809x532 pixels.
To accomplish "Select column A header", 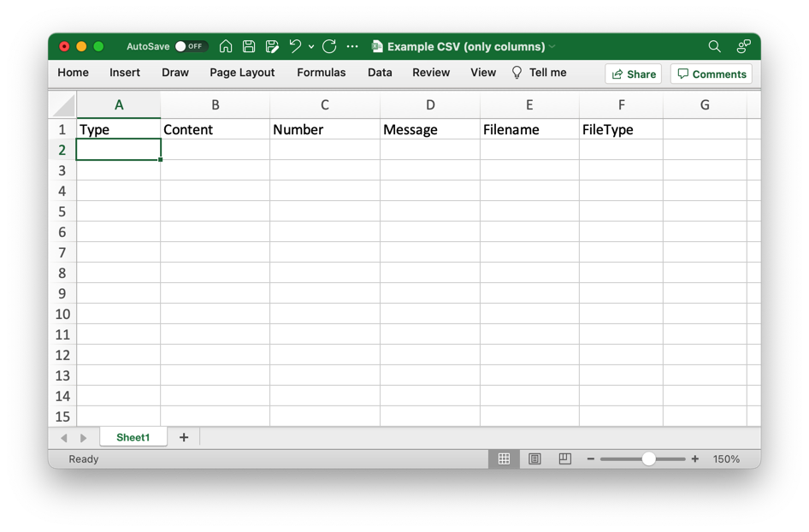I will (119, 105).
